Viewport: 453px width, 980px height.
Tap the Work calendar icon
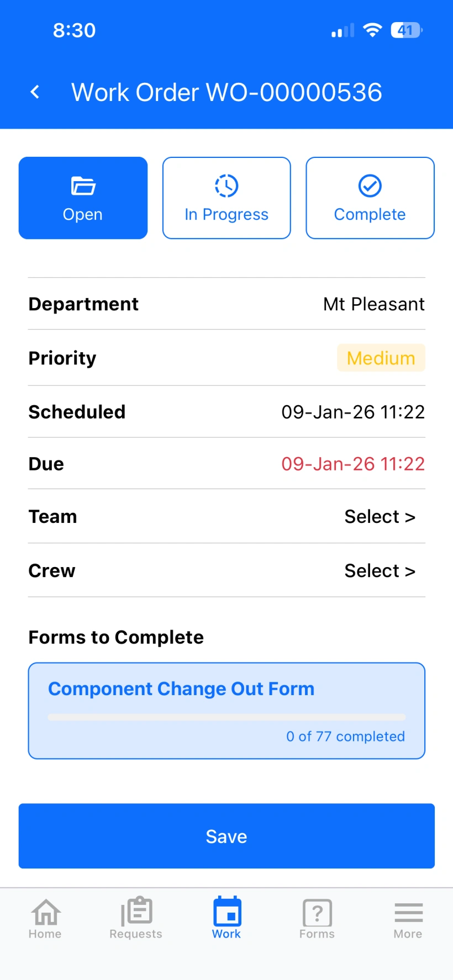coord(227,912)
